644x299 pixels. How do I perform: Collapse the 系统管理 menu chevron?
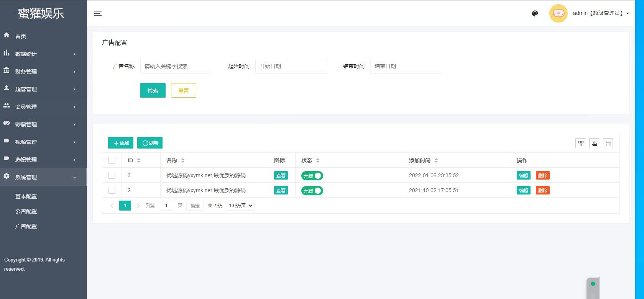pyautogui.click(x=74, y=177)
